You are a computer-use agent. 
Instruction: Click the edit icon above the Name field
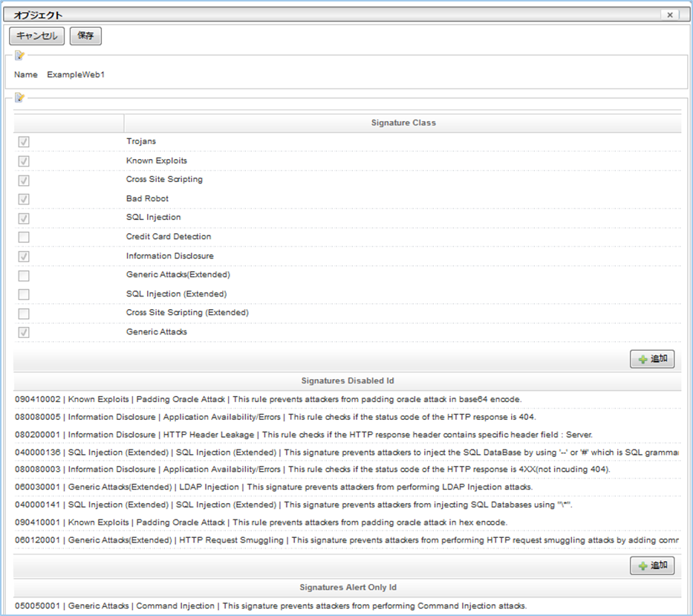click(20, 55)
